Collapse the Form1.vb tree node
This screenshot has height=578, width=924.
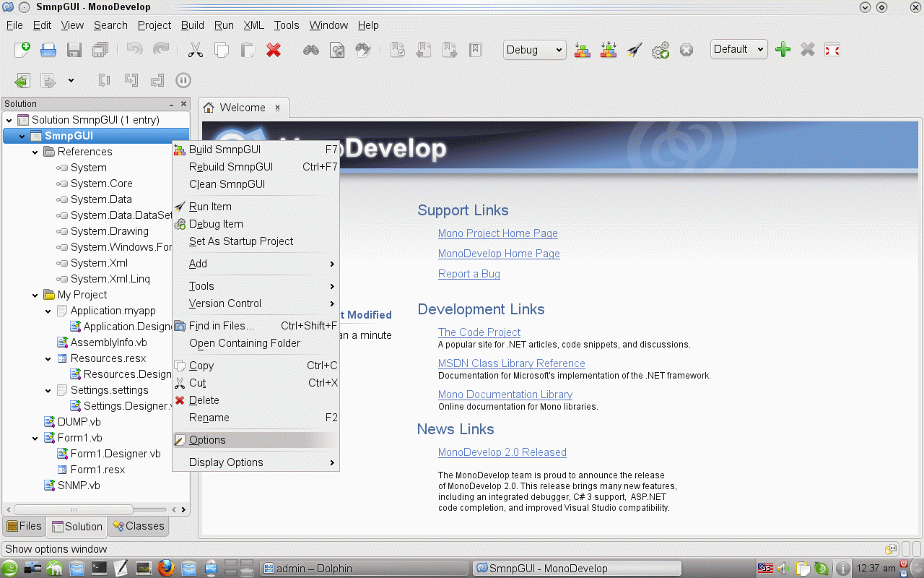[x=35, y=439]
